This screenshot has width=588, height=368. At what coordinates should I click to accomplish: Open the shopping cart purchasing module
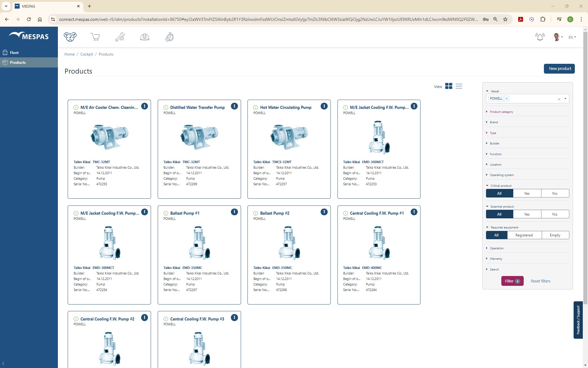click(95, 37)
